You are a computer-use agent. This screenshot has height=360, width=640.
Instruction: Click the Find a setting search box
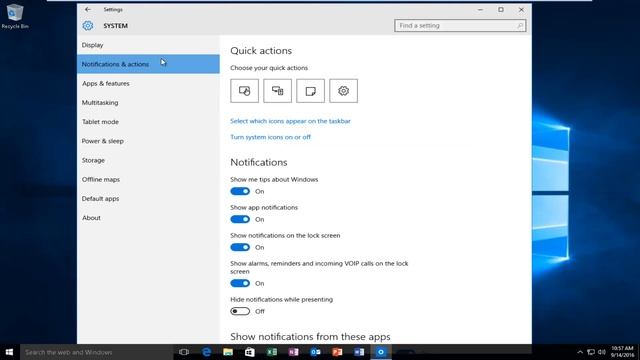point(460,26)
